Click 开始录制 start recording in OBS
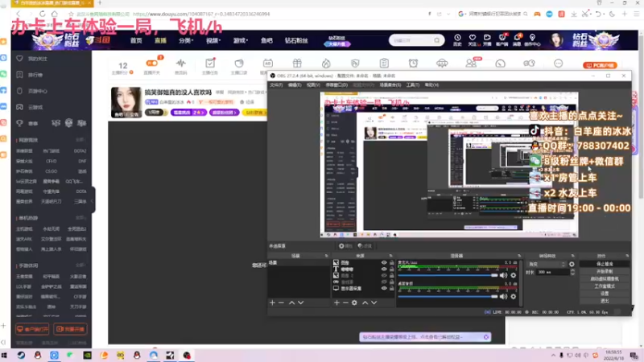Viewport: 644px width, 362px height. [605, 271]
